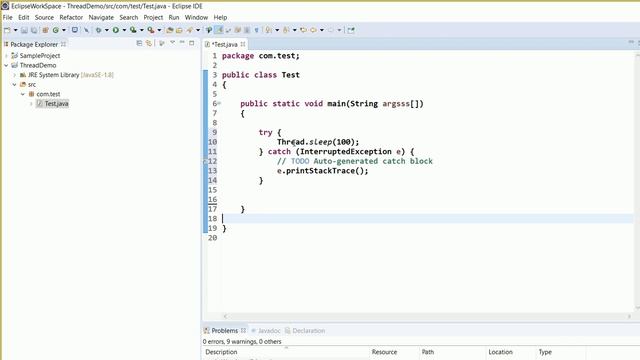Select Test.java in Package Explorer
640x360 pixels.
[x=56, y=104]
